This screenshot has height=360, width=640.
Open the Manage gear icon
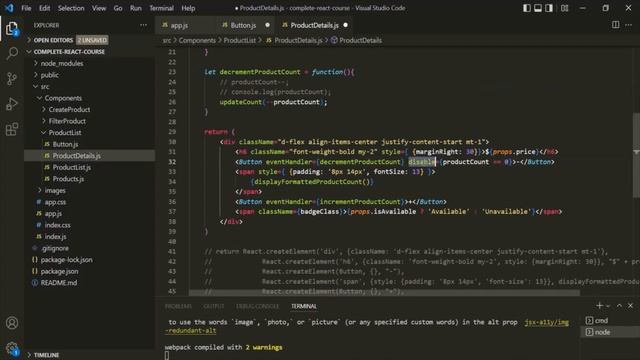point(12,348)
